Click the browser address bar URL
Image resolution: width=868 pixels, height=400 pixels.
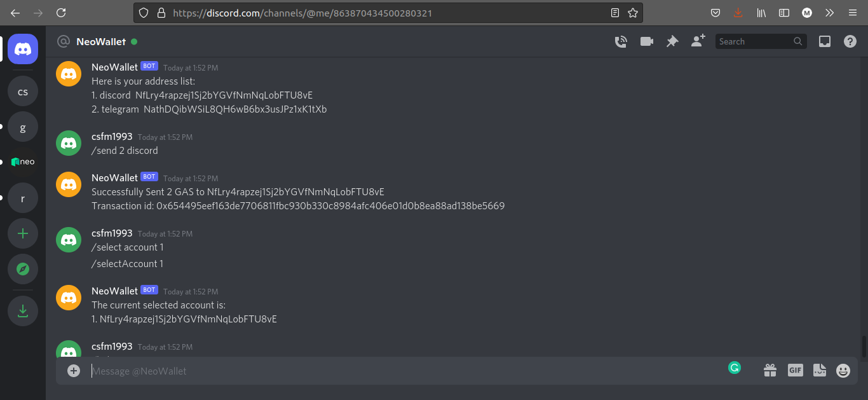pyautogui.click(x=302, y=13)
